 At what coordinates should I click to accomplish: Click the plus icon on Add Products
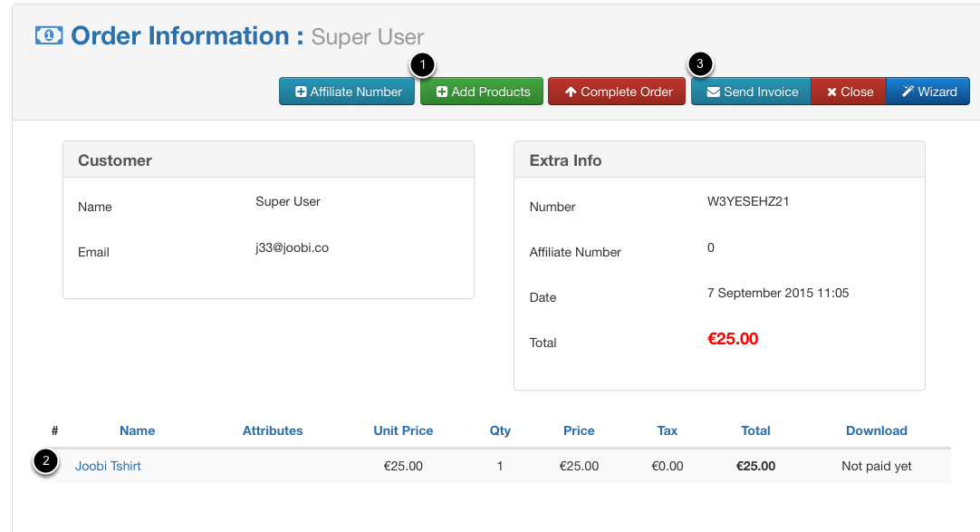click(442, 92)
